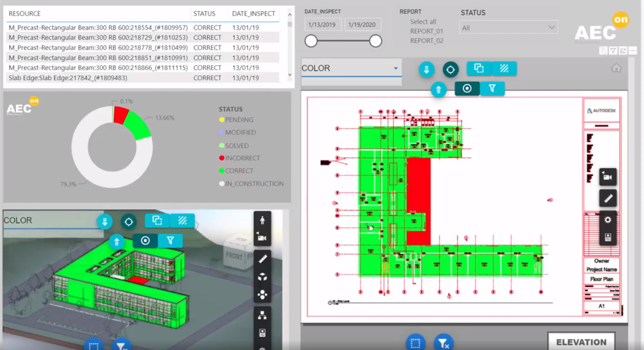The width and height of the screenshot is (644, 350).
Task: Select the row with beam #1809957
Action: coord(143,27)
